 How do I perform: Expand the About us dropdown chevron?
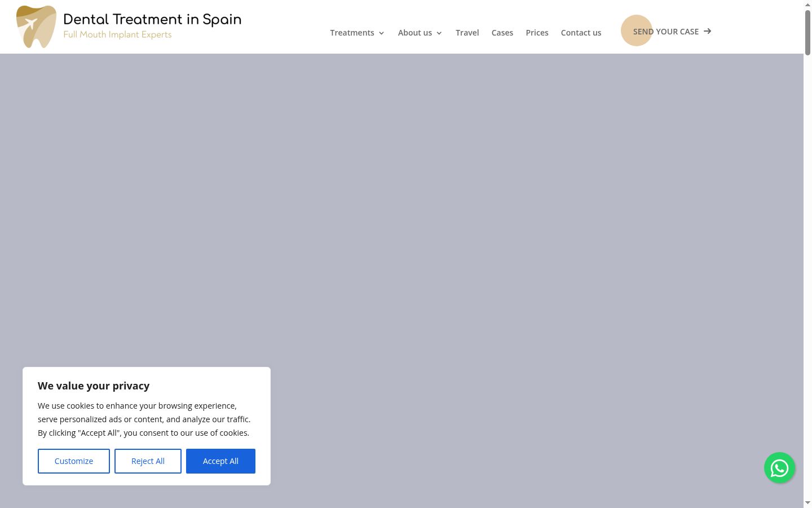[439, 33]
